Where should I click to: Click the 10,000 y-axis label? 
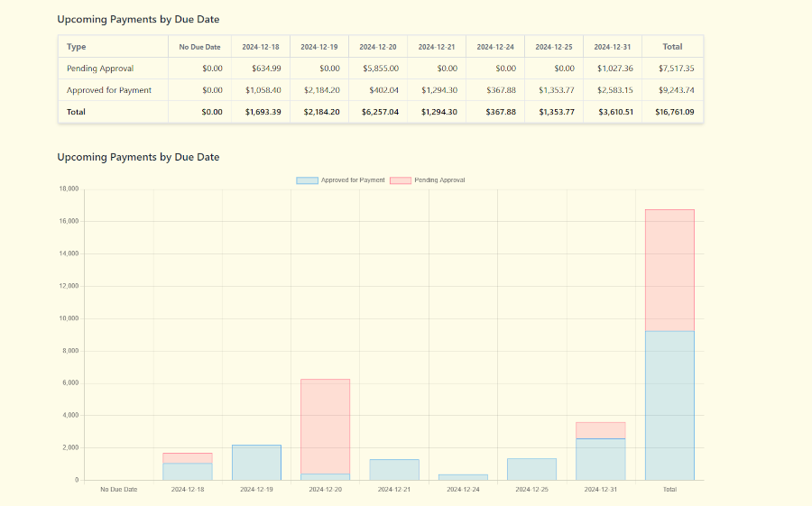(69, 318)
